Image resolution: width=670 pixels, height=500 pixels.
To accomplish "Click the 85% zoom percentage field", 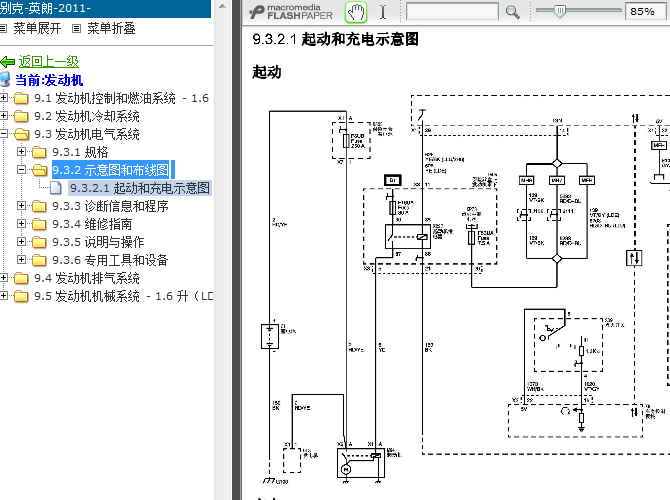I will pos(645,12).
